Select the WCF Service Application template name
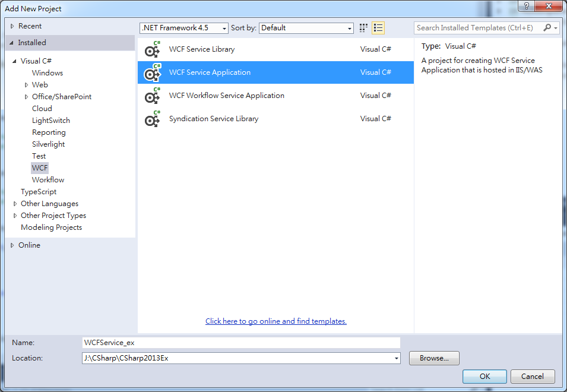This screenshot has height=392, width=567. point(210,72)
